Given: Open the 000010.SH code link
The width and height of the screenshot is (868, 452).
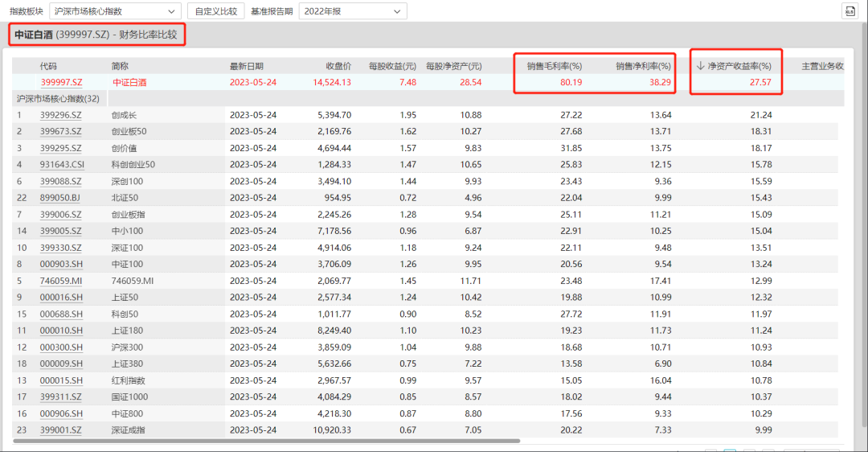Looking at the screenshot, I should click(61, 331).
